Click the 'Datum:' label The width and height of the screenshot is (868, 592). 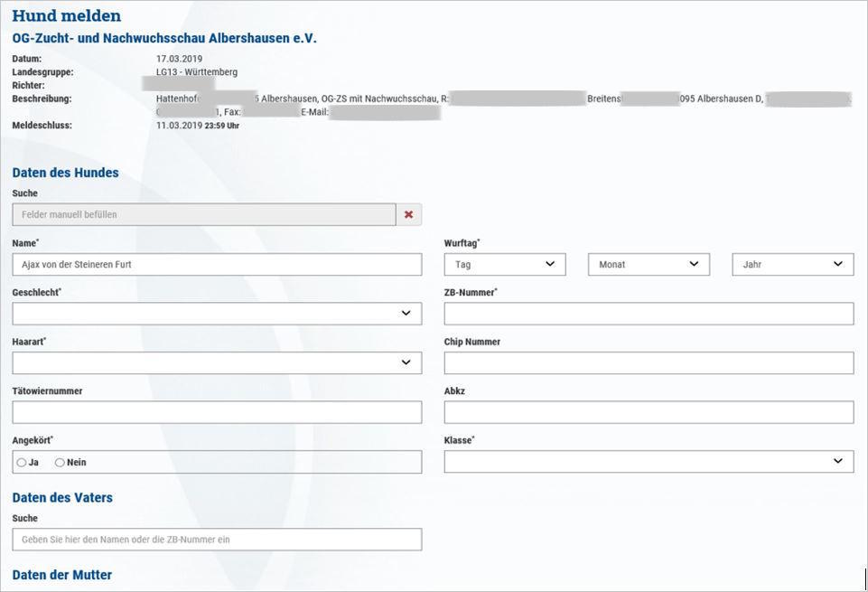(26, 59)
